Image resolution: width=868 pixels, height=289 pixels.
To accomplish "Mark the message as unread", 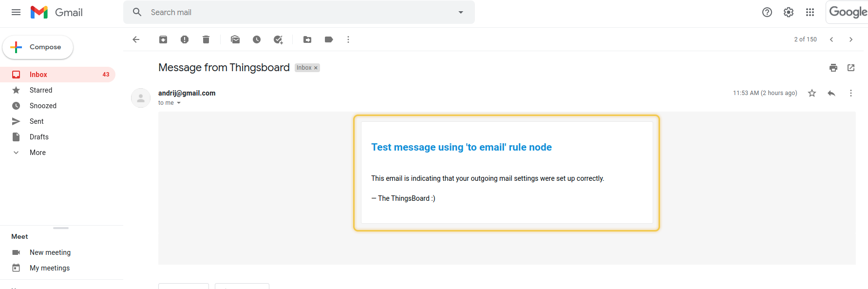I will coord(235,39).
